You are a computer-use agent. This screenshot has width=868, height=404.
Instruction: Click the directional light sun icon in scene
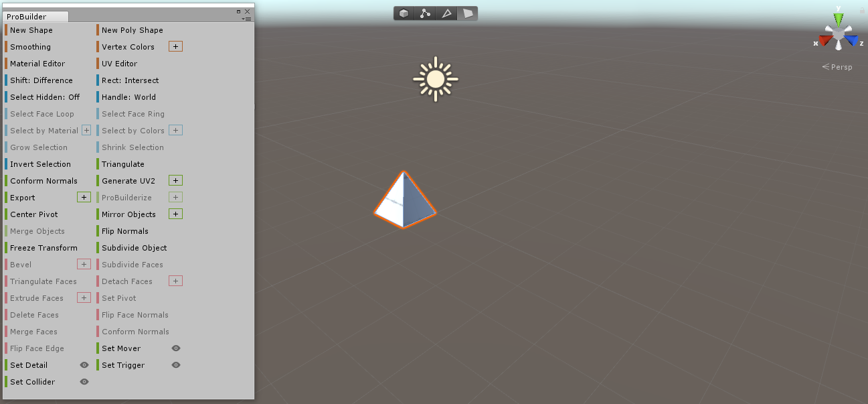point(435,79)
